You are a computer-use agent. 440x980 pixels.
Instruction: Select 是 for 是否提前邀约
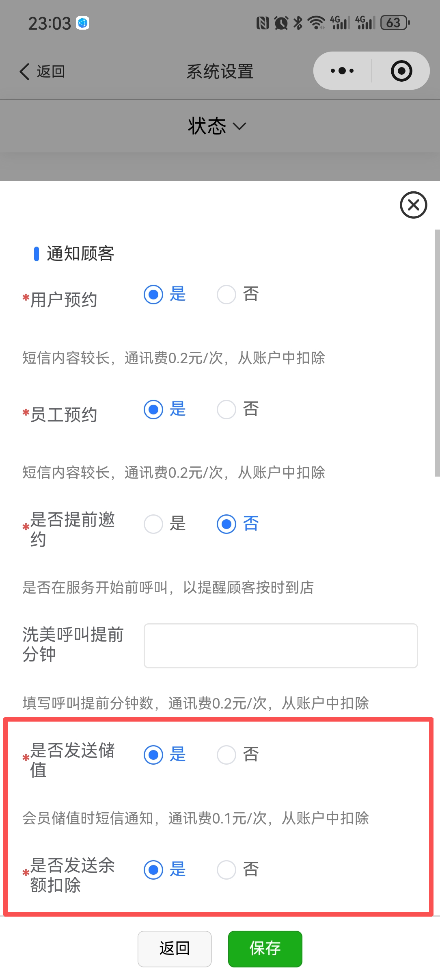coord(153,524)
